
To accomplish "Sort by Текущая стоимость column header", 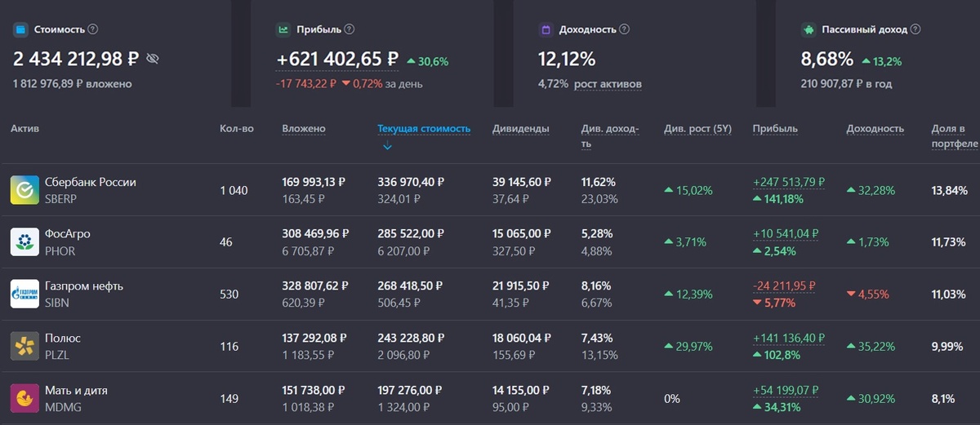I will [x=424, y=129].
